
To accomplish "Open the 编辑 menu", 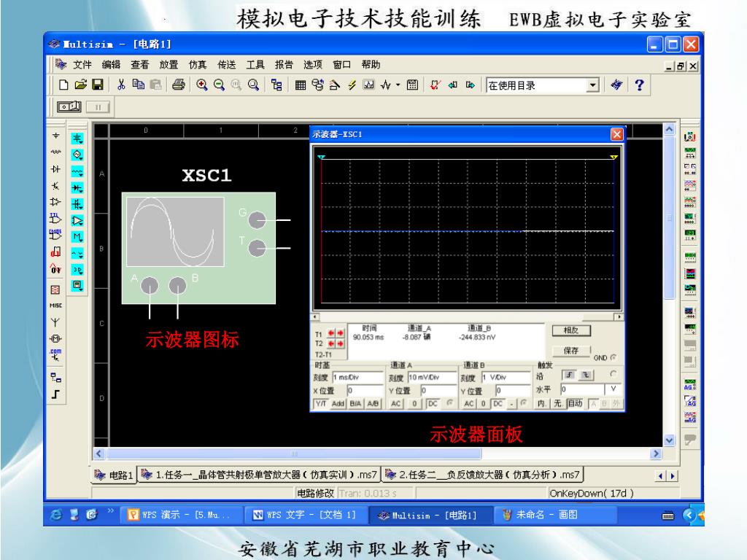I will pos(111,64).
